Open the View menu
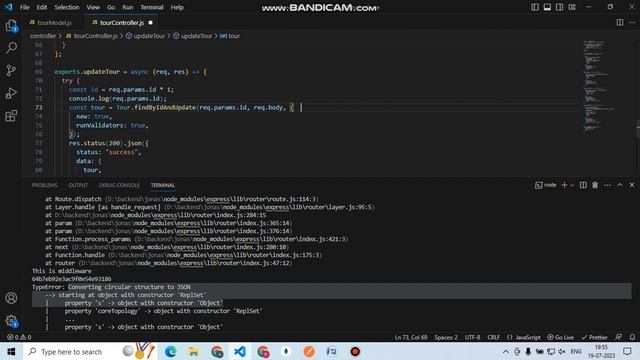640x360 pixels. point(93,7)
